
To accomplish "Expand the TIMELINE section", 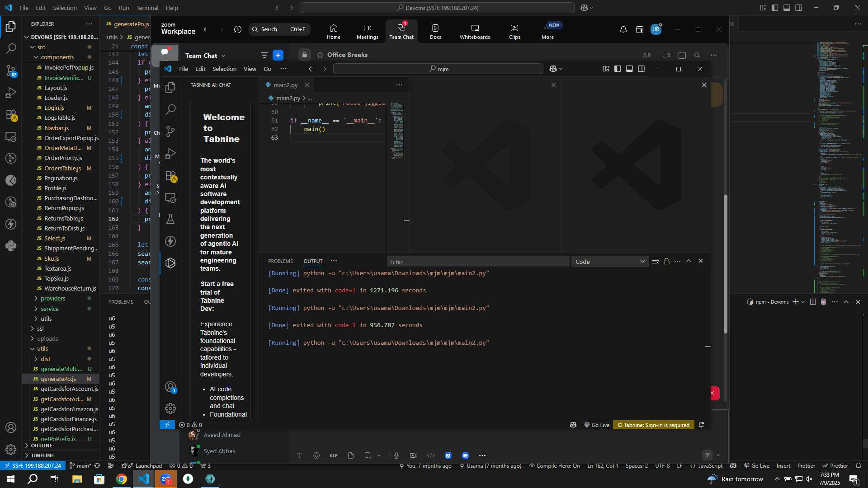I will click(x=42, y=455).
